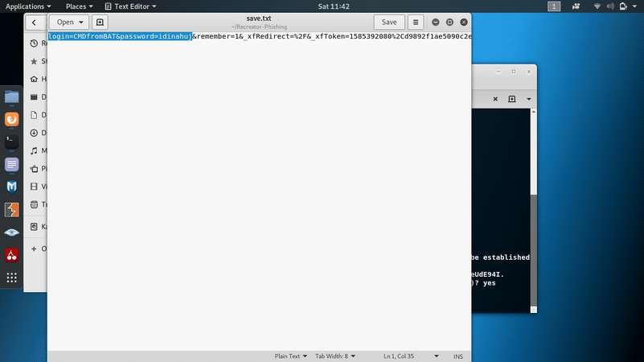Launch Maltego (M icon) from dock
The width and height of the screenshot is (644, 362).
(11, 187)
